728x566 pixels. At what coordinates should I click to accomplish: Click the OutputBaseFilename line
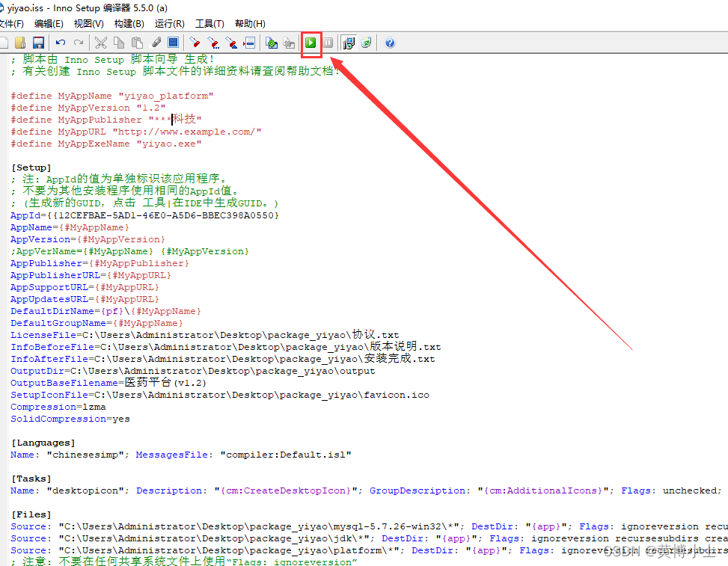tap(108, 383)
